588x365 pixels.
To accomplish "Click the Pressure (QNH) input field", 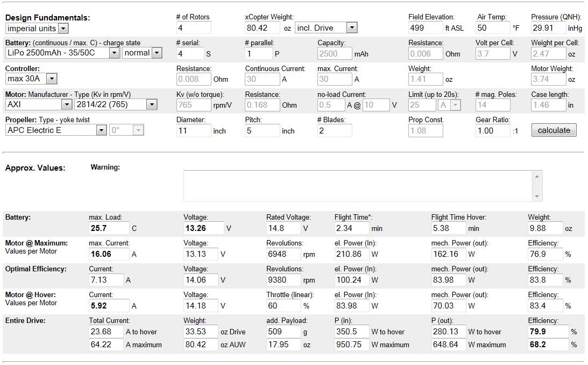I will [548, 28].
